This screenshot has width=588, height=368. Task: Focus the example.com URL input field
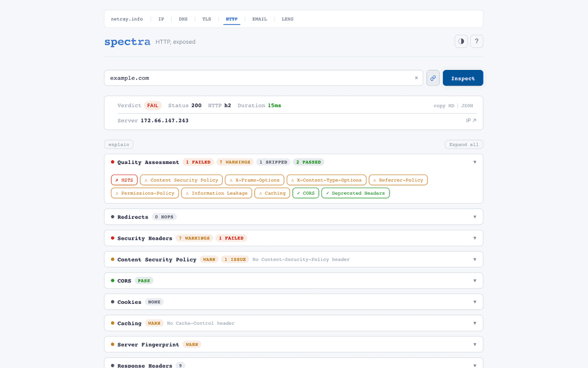point(258,78)
